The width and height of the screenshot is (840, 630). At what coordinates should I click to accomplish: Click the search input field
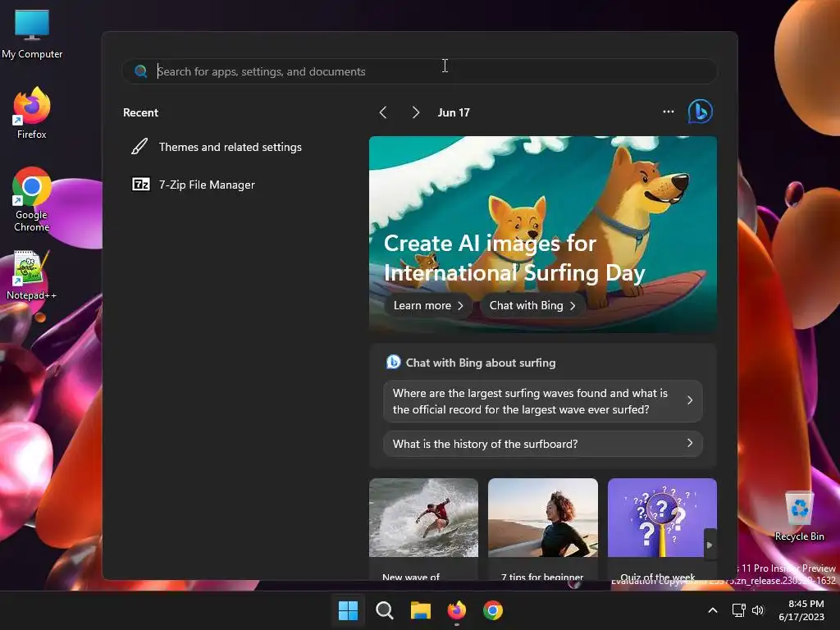[x=420, y=71]
